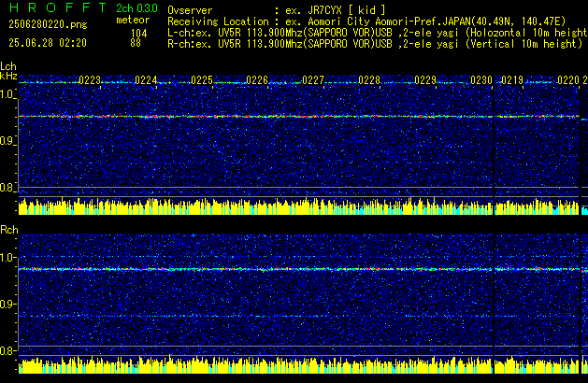Click the Lch 0.8 kHz axis label
The image size is (588, 383).
(7, 188)
